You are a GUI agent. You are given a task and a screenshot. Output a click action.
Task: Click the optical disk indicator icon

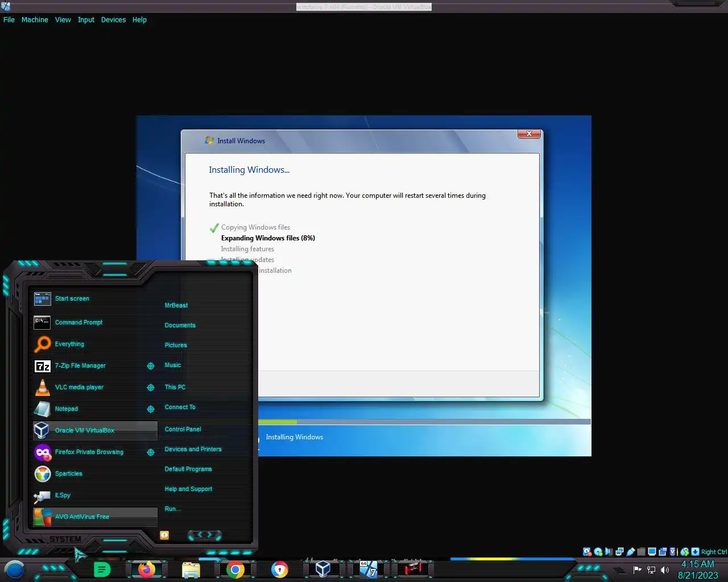pos(598,551)
